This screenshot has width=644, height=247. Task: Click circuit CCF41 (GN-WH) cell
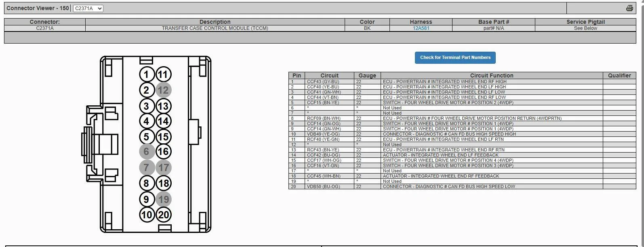329,92
